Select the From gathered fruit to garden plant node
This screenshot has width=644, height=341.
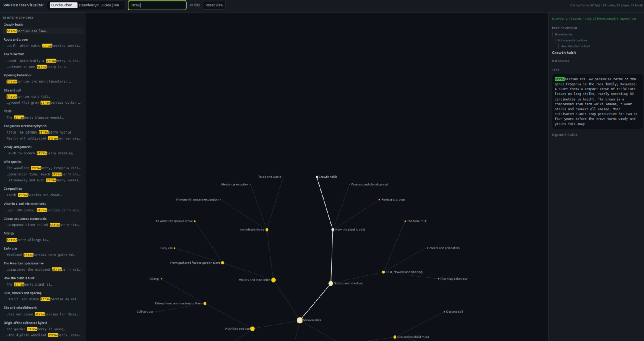(223, 263)
